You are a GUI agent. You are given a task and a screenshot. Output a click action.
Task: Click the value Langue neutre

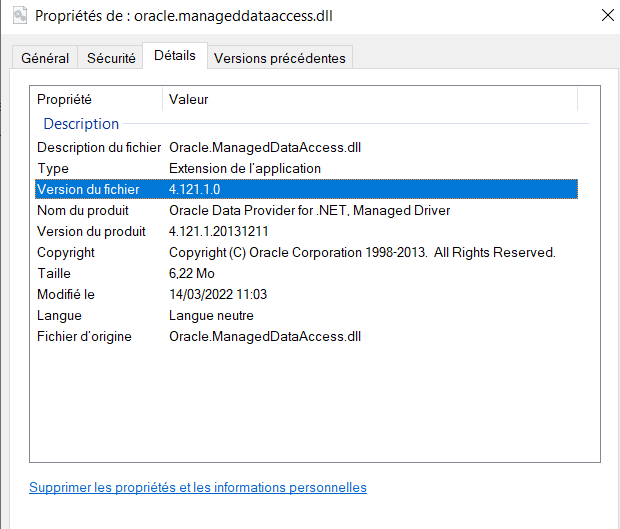(211, 316)
